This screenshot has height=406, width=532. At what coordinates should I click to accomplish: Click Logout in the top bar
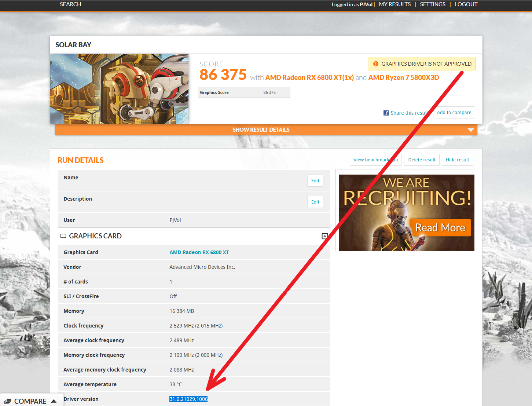click(466, 4)
